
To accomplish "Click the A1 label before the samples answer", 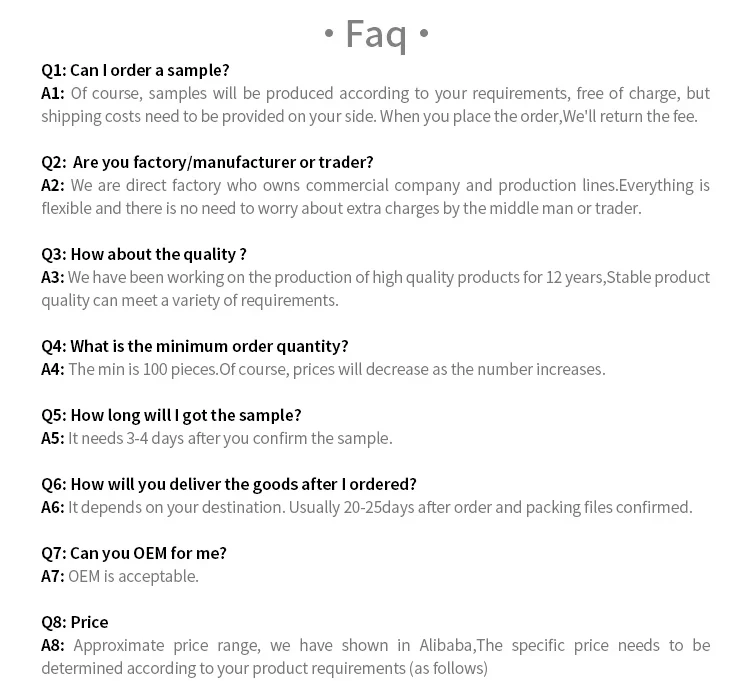I will pyautogui.click(x=53, y=93).
